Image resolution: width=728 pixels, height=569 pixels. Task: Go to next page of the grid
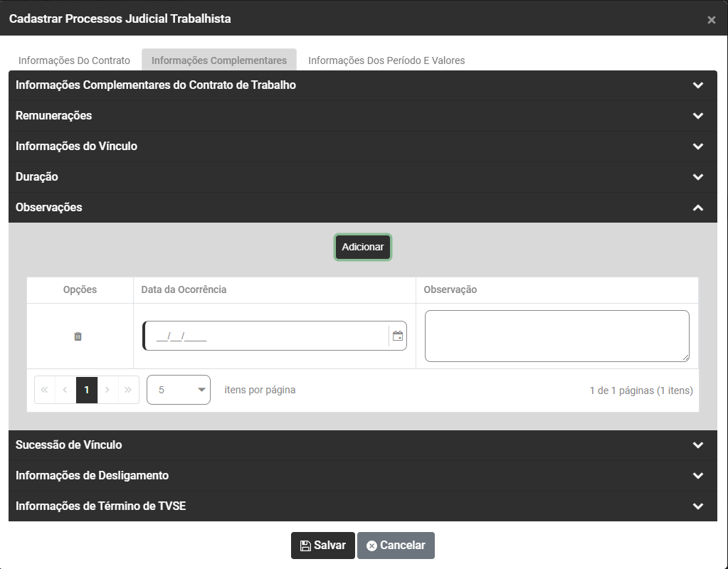107,390
